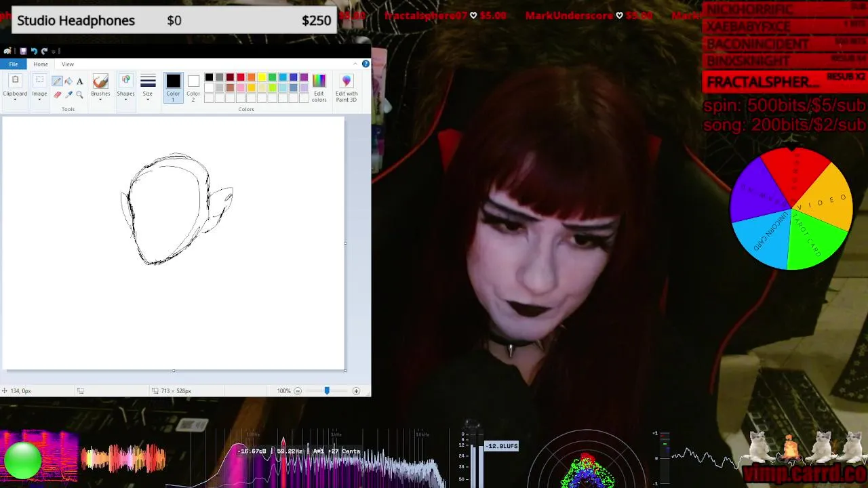This screenshot has height=488, width=868.
Task: Click the Clipboard paste icon
Action: tap(15, 81)
